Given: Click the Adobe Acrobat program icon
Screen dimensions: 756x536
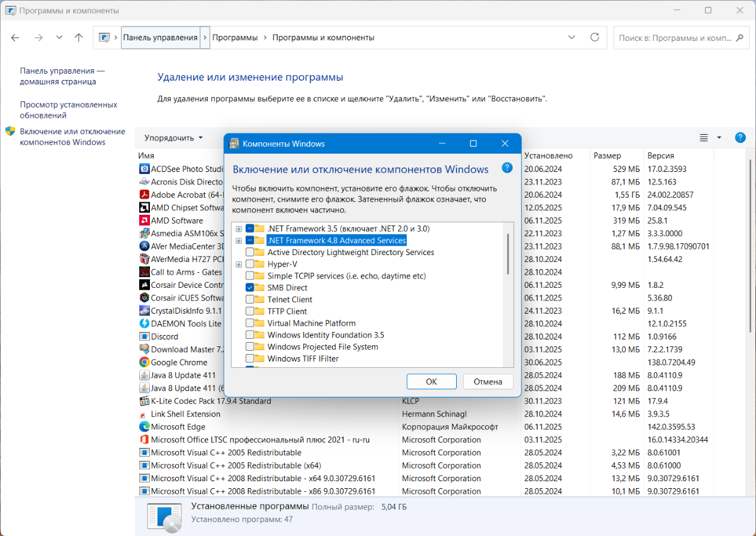Looking at the screenshot, I should 144,195.
